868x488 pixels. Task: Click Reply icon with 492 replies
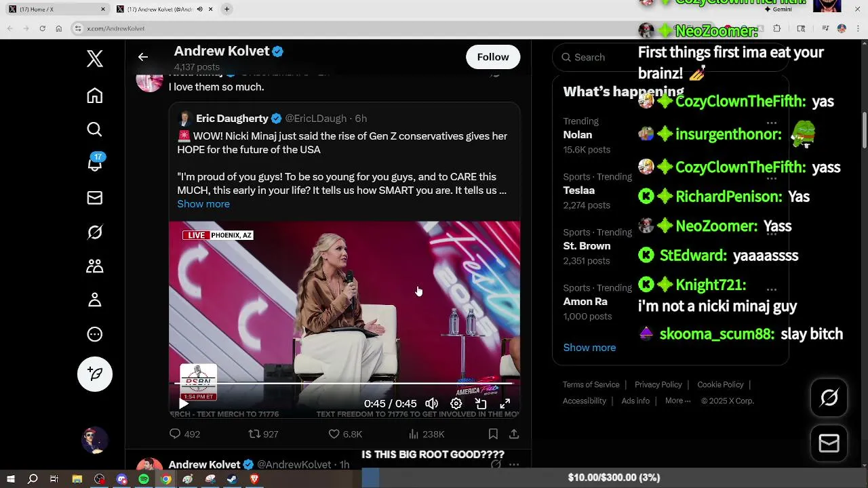[x=175, y=434]
